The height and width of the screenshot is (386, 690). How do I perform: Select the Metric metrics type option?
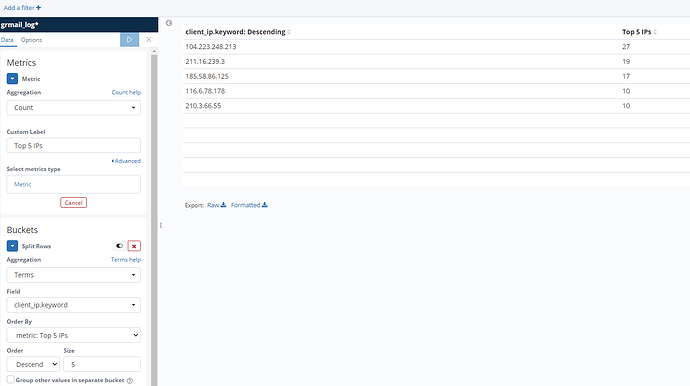[x=73, y=184]
